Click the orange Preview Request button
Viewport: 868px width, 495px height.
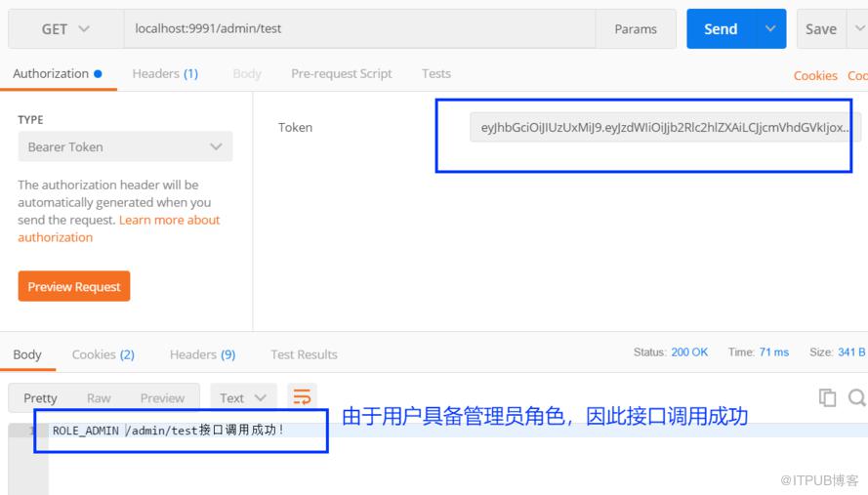tap(74, 286)
